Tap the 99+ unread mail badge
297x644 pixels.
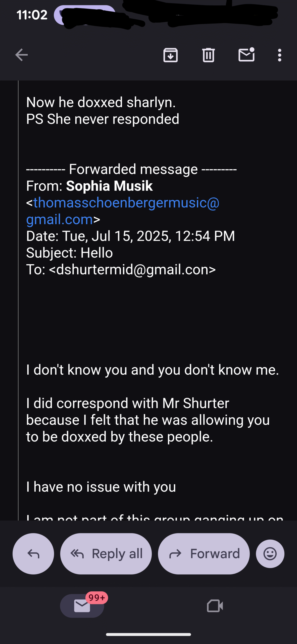click(97, 597)
